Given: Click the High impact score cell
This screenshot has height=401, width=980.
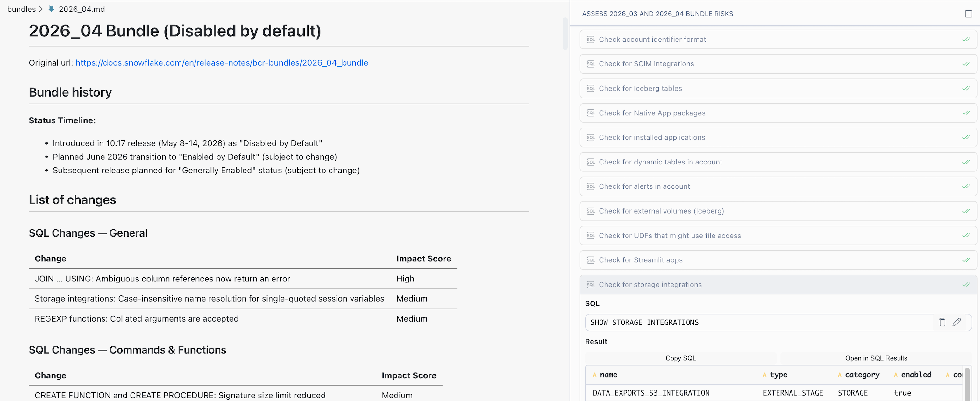Looking at the screenshot, I should point(405,279).
